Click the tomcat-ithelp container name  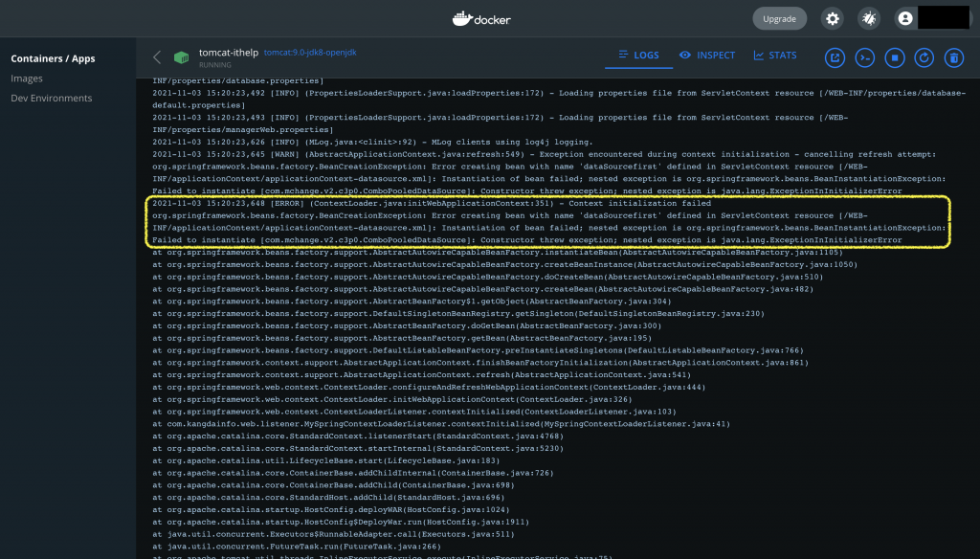click(229, 53)
